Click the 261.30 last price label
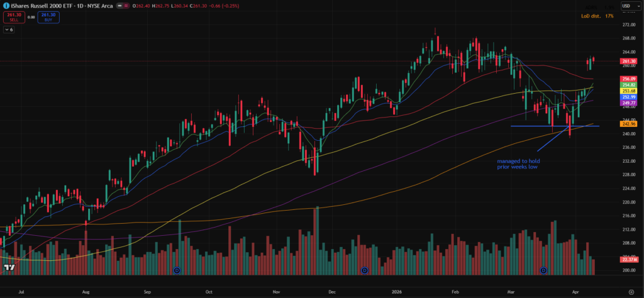Image resolution: width=644 pixels, height=298 pixels. [629, 61]
